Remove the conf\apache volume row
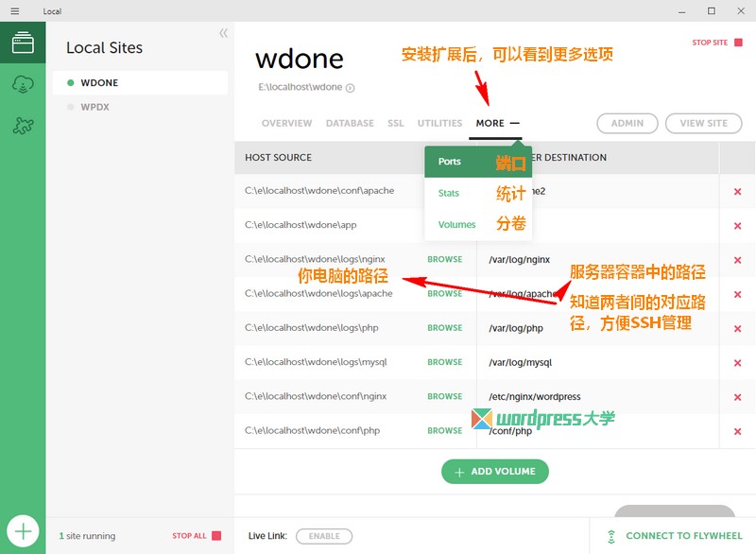The height and width of the screenshot is (554, 756). 737,191
